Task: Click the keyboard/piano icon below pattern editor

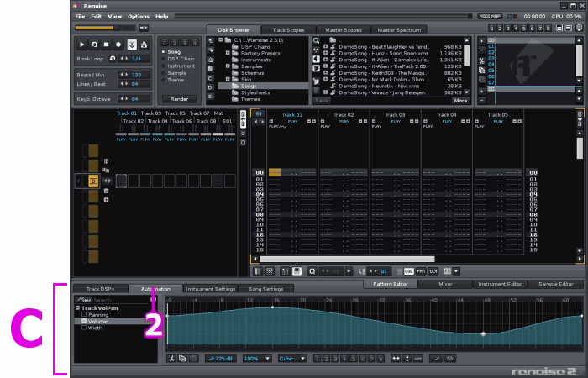Action: [x=297, y=271]
